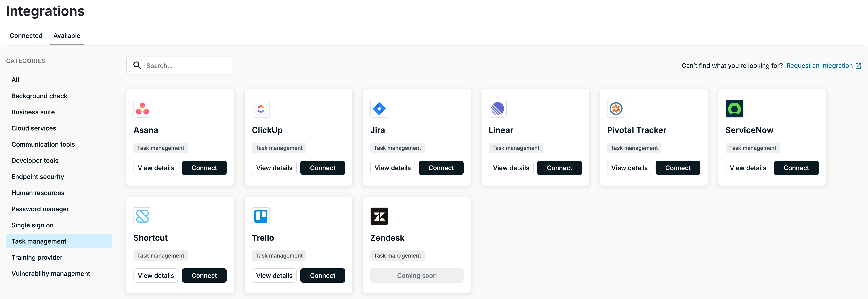868x299 pixels.
Task: Click the ServiceNow logo icon
Action: click(735, 109)
